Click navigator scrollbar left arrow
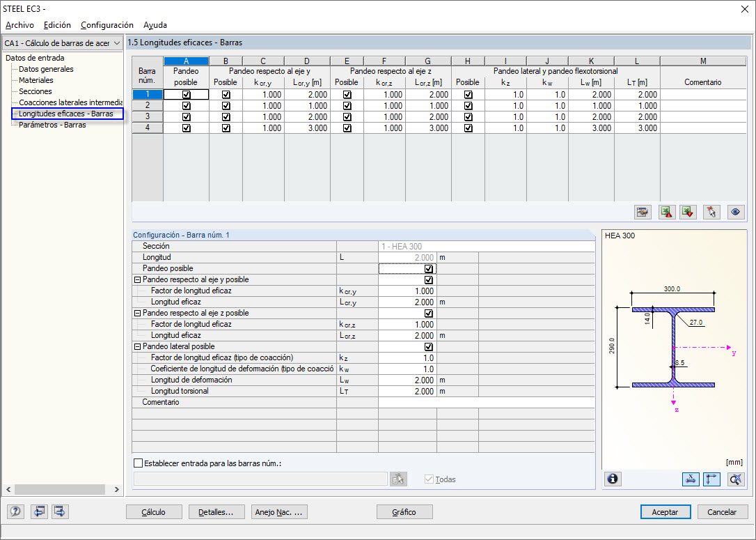 pos(8,489)
